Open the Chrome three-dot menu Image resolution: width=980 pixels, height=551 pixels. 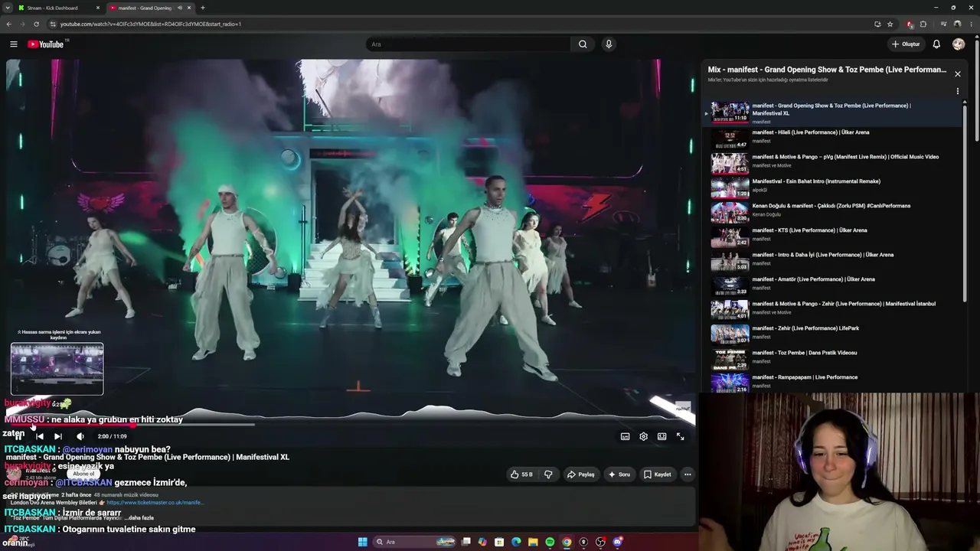(971, 24)
